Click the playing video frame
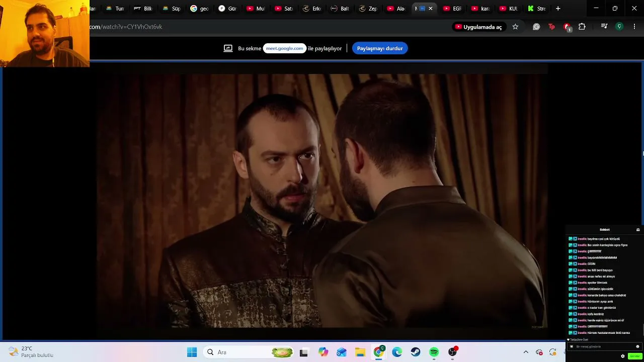 click(322, 201)
